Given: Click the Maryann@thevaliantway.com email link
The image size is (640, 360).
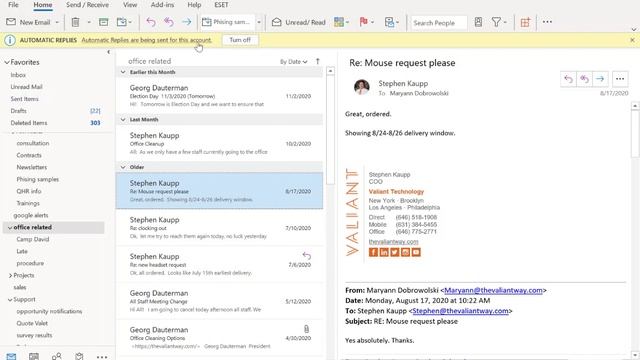Looking at the screenshot, I should point(493,290).
